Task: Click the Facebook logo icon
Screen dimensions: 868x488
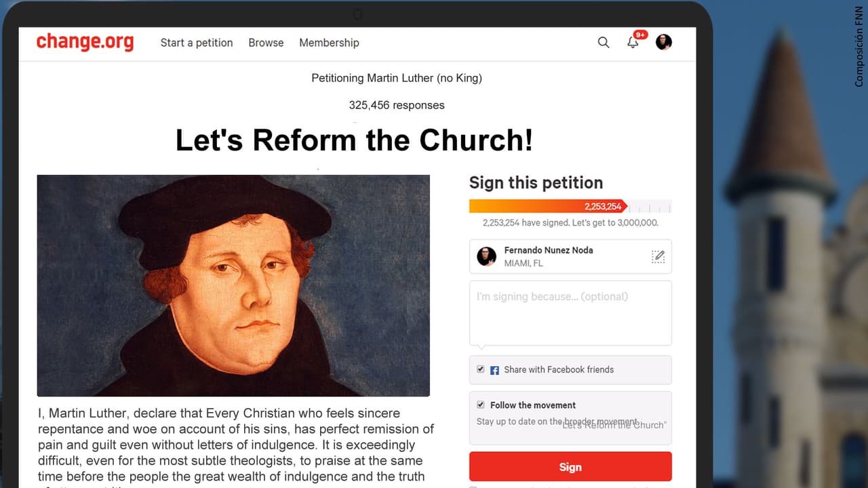Action: coord(495,370)
